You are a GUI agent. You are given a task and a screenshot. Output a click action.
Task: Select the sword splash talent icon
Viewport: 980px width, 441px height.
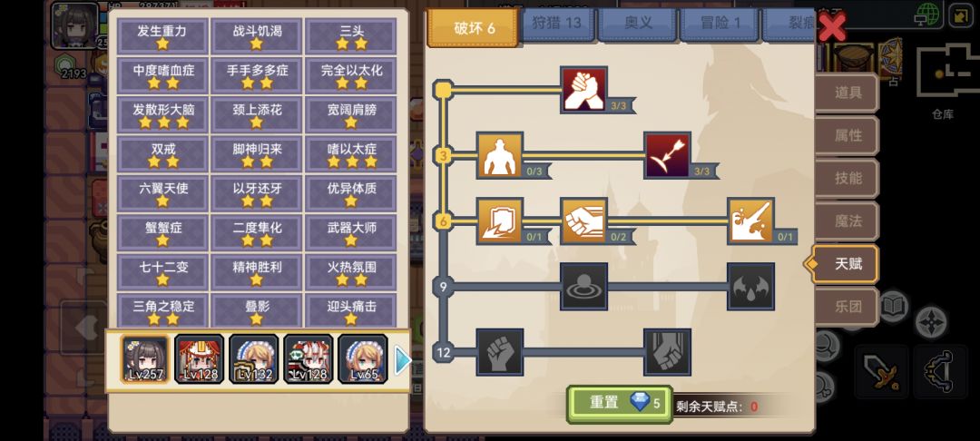click(751, 221)
